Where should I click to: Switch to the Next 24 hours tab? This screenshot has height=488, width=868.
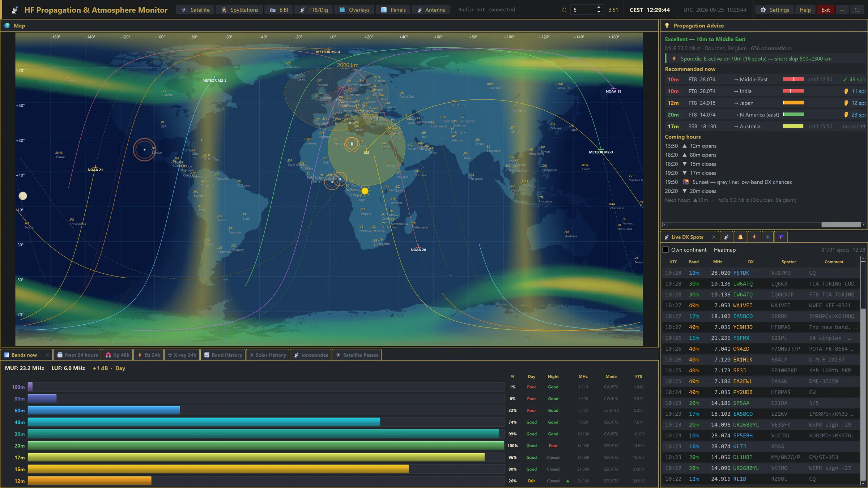[x=77, y=355]
